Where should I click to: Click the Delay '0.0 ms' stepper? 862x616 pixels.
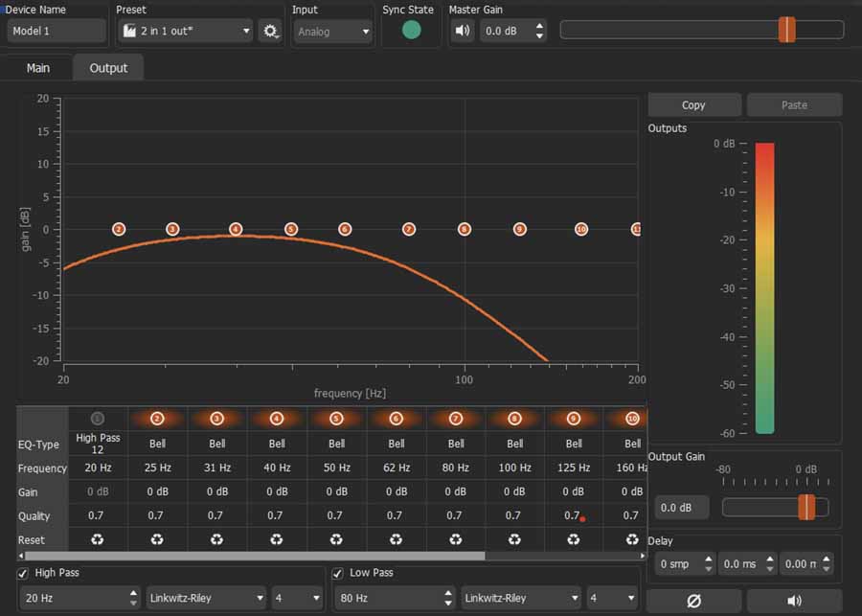pos(770,563)
